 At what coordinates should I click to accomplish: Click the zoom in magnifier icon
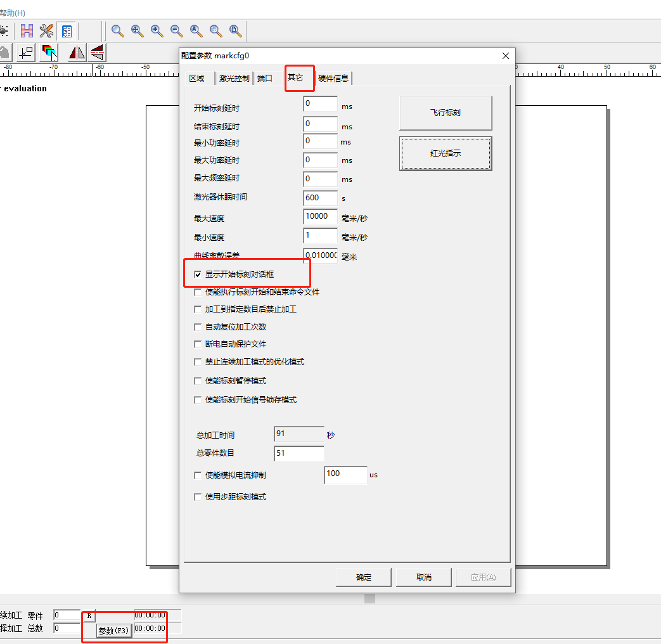pos(157,30)
